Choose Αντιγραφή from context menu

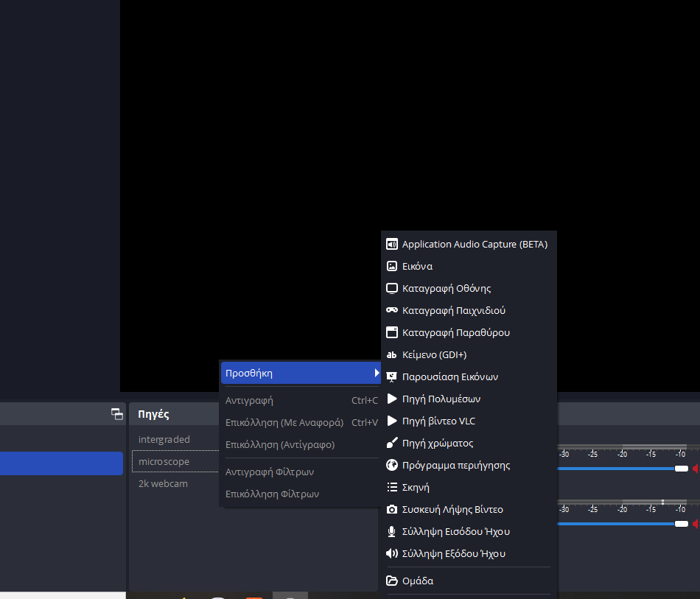click(x=301, y=400)
